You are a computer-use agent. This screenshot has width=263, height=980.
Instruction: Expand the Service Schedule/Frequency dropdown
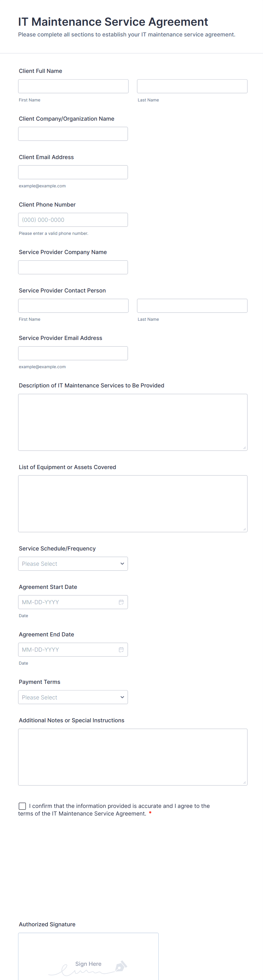click(x=73, y=563)
